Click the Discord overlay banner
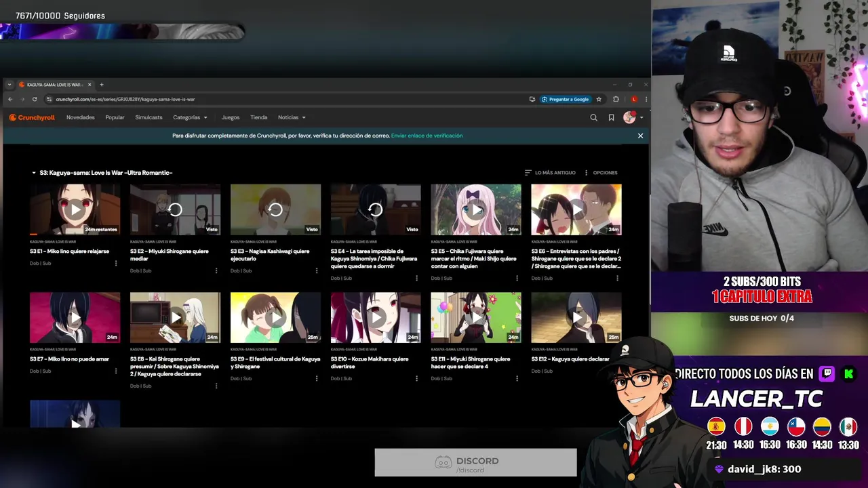 pyautogui.click(x=475, y=463)
